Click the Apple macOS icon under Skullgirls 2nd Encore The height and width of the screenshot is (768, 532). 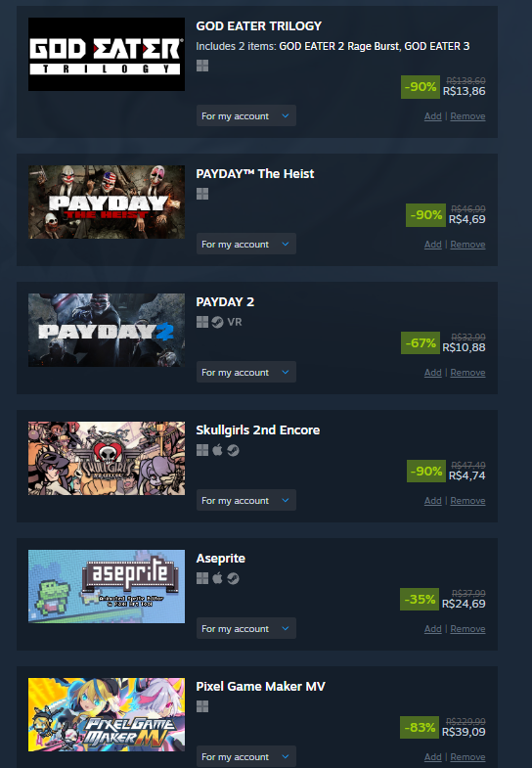(217, 450)
